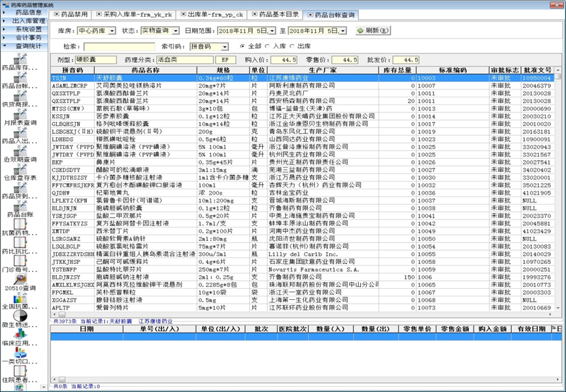
Task: Select the row 西米替丁片
Action: point(303,231)
